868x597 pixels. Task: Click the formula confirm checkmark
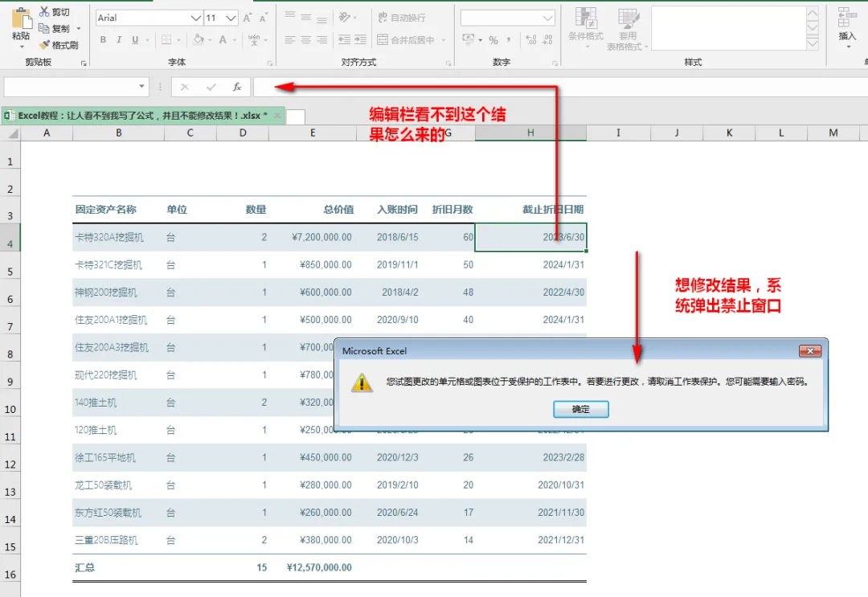pyautogui.click(x=211, y=87)
